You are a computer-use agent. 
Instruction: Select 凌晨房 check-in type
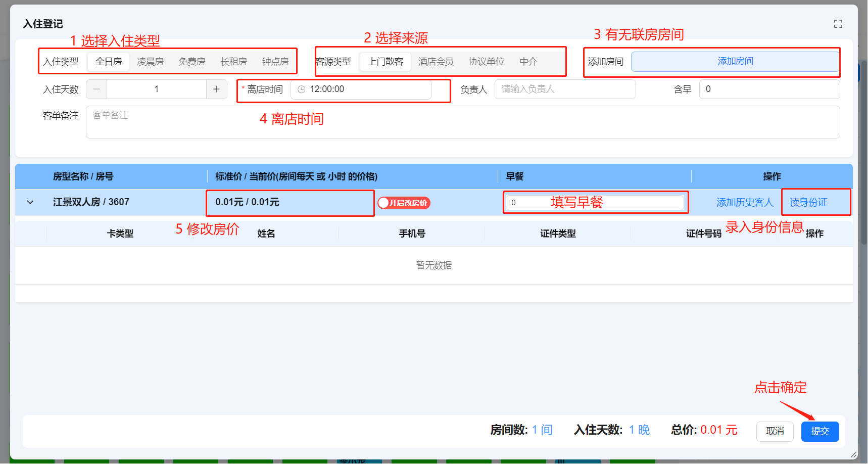(150, 62)
